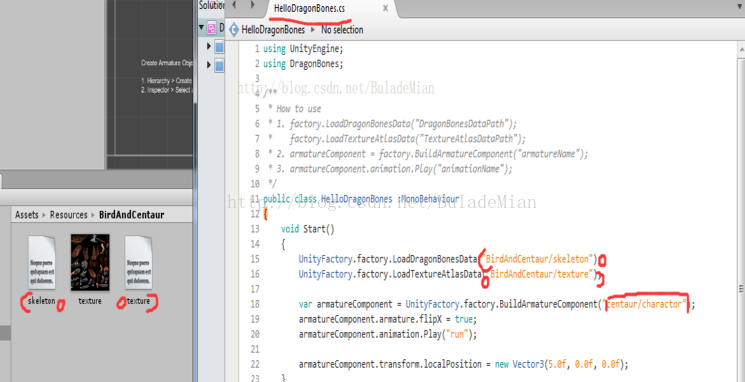Click the HelloDragonBones class icon in breadcrumb
The image size is (745, 382).
[234, 30]
